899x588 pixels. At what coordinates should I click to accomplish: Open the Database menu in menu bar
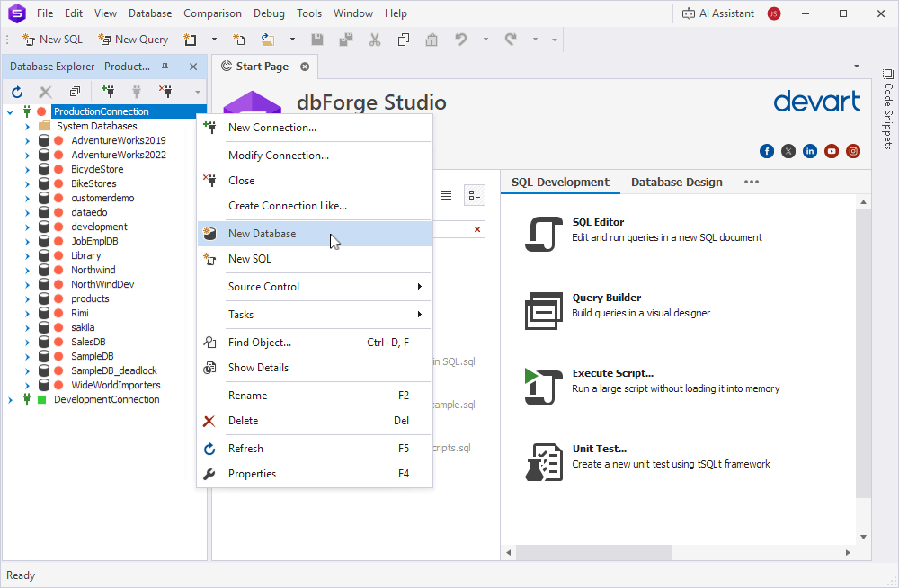[150, 13]
